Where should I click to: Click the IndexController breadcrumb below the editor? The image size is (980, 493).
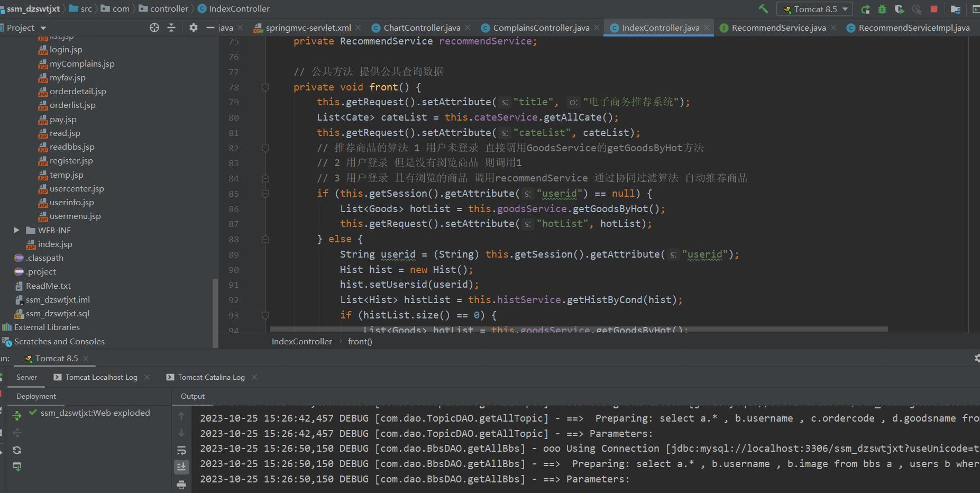click(302, 342)
